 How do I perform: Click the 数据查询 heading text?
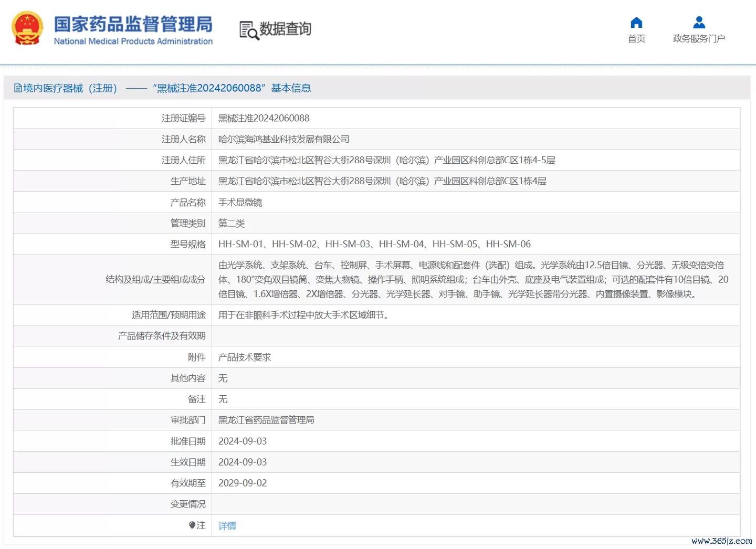(286, 29)
